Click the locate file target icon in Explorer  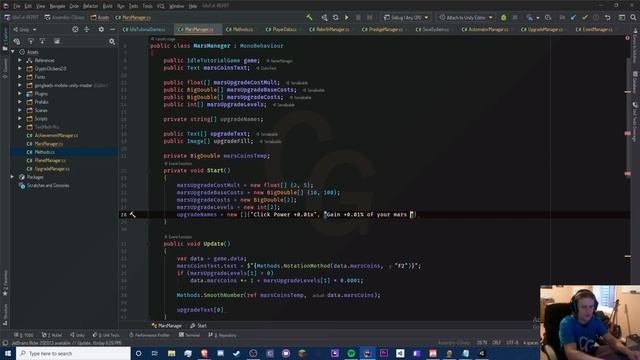tap(75, 29)
